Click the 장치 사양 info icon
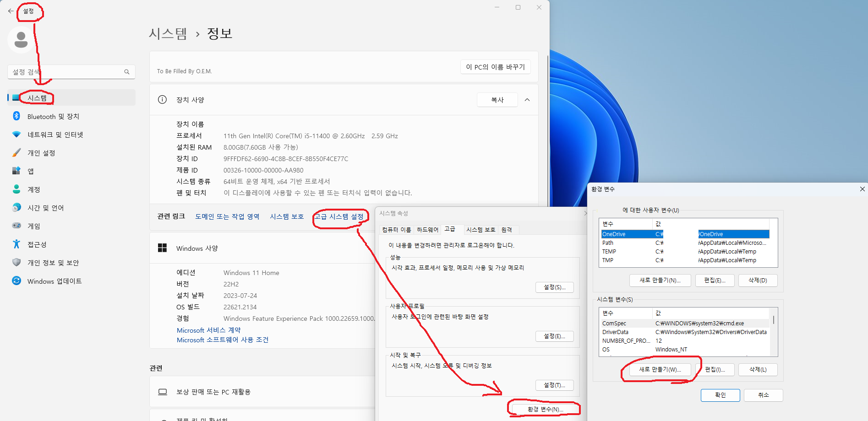The image size is (868, 421). click(162, 99)
